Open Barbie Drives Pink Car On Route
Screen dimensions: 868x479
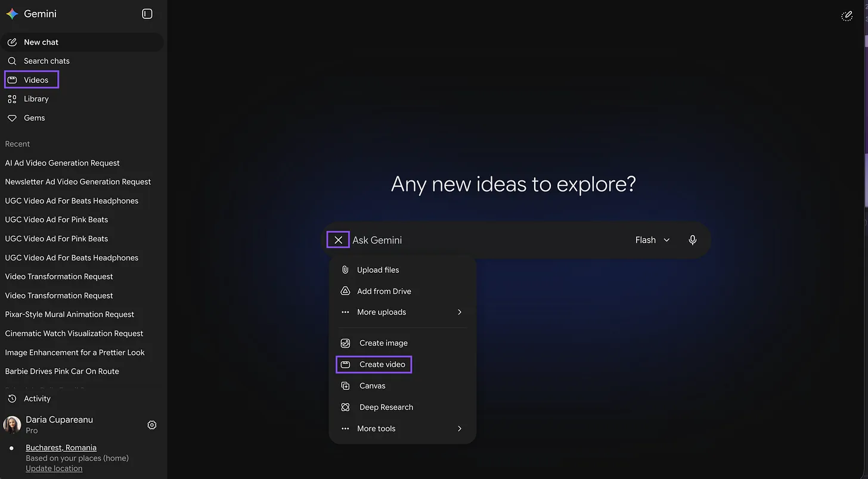[x=62, y=371]
